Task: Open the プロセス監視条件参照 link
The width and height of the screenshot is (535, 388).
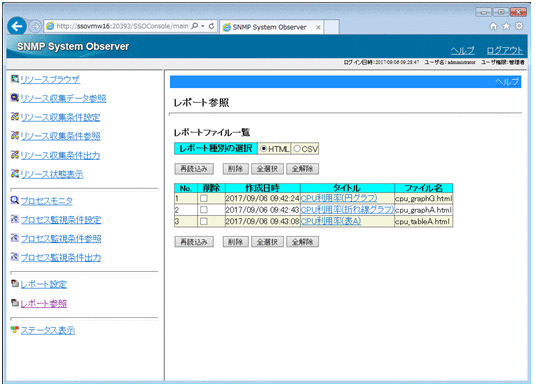Action: (x=61, y=239)
